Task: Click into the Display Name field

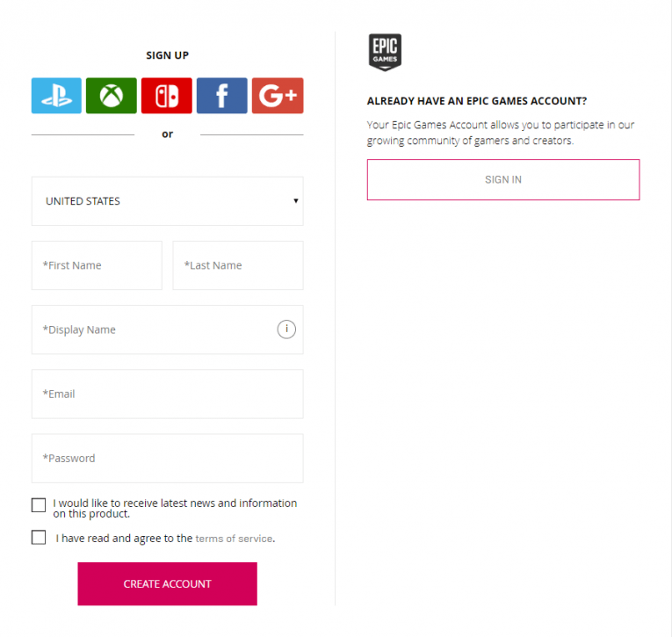Action: pos(154,329)
